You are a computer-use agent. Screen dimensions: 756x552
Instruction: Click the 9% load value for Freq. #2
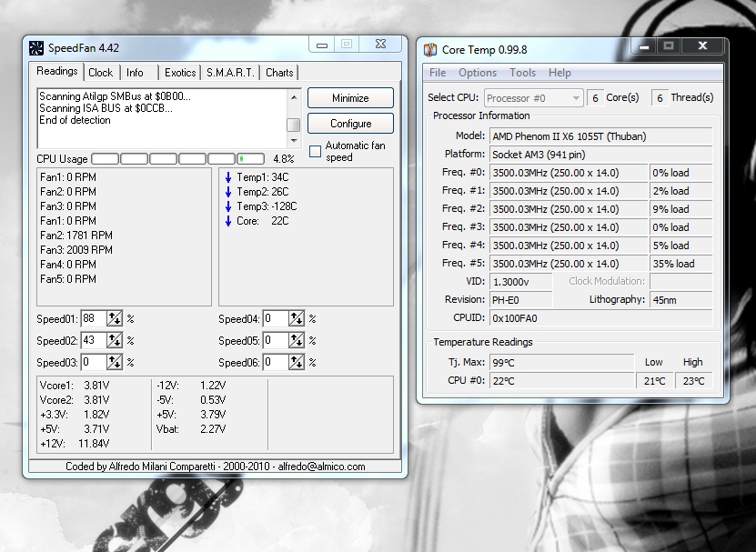pyautogui.click(x=680, y=209)
